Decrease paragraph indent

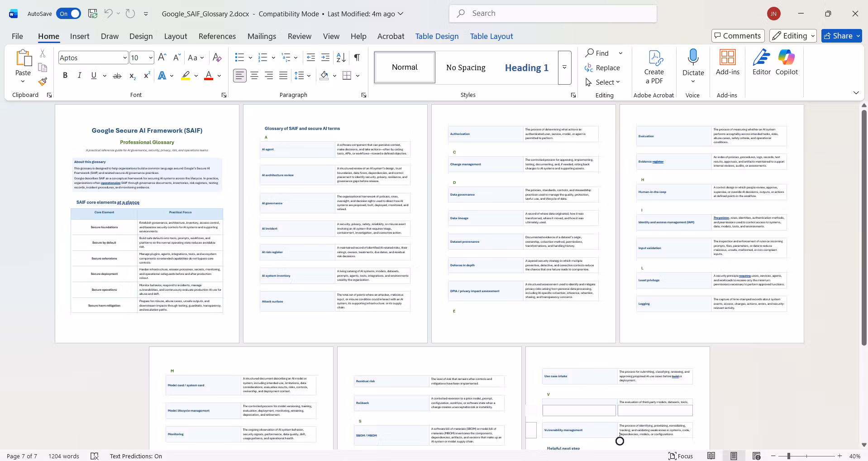point(311,58)
